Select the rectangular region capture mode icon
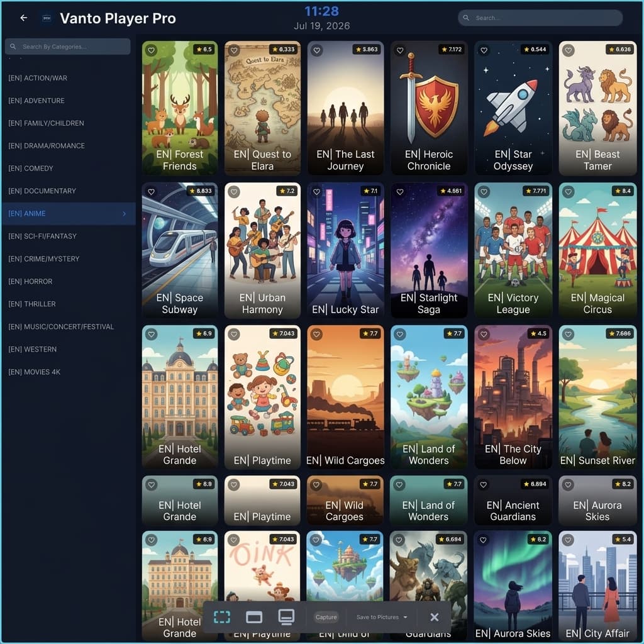Image resolution: width=644 pixels, height=644 pixels. (222, 616)
